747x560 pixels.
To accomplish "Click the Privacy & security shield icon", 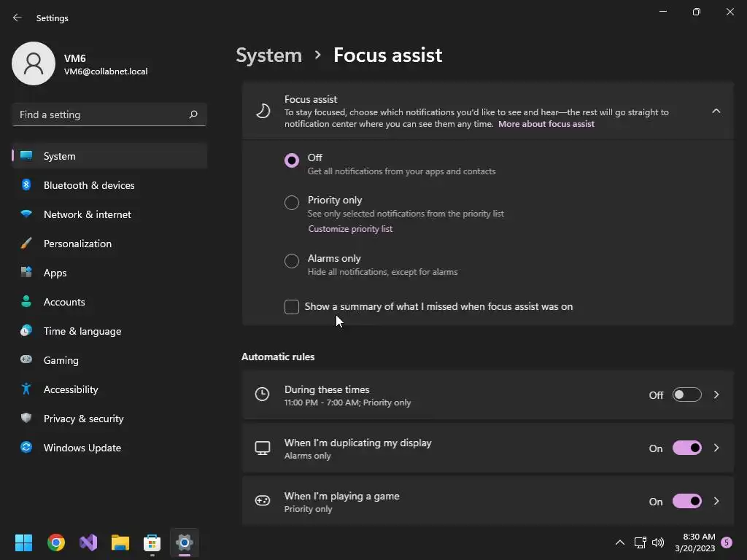I will pos(26,419).
